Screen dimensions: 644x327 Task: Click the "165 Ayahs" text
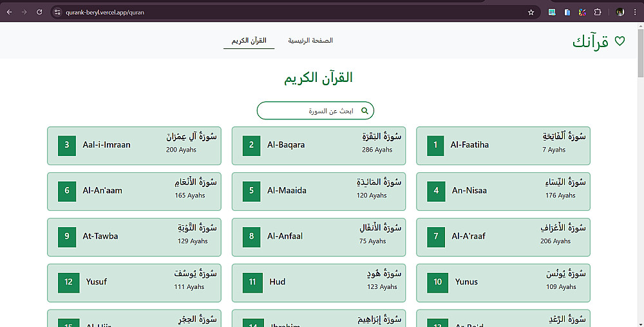coord(190,196)
